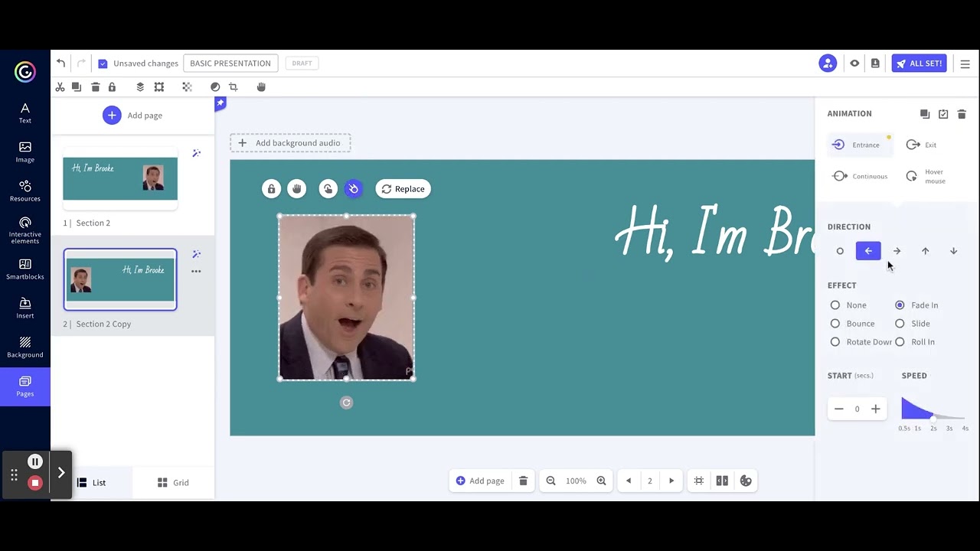Open the Background panel
Viewport: 980px width, 551px height.
25,347
